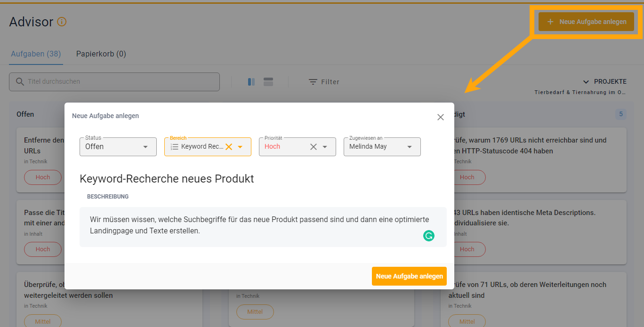Click Mittel tag on Überprüfe card
Viewport: 644px width, 327px height.
(x=43, y=321)
